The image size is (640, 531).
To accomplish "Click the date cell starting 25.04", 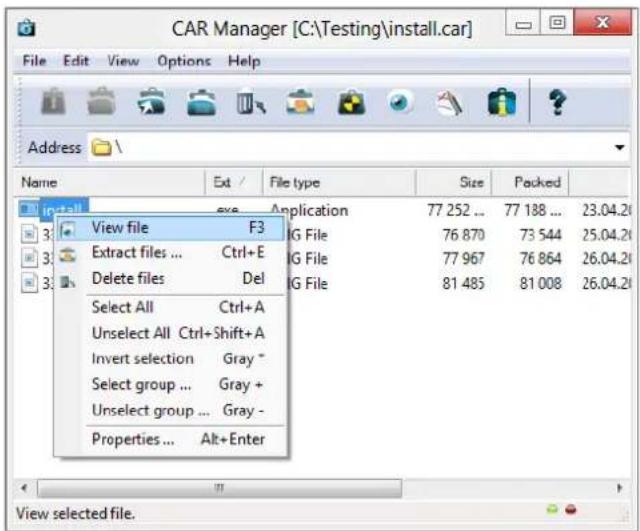I will click(607, 235).
